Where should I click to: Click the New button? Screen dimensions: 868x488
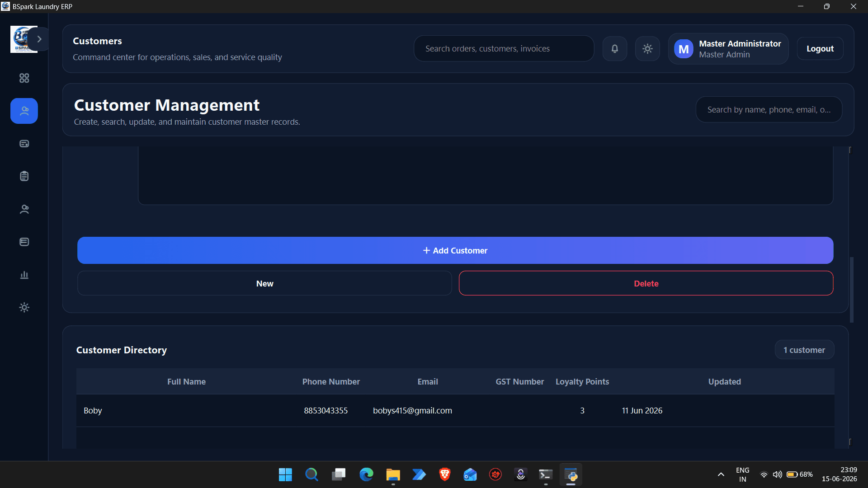pos(264,283)
